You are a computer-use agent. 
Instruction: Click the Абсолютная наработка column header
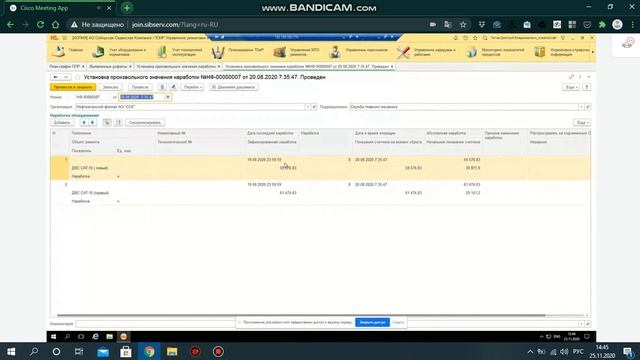[x=446, y=133]
